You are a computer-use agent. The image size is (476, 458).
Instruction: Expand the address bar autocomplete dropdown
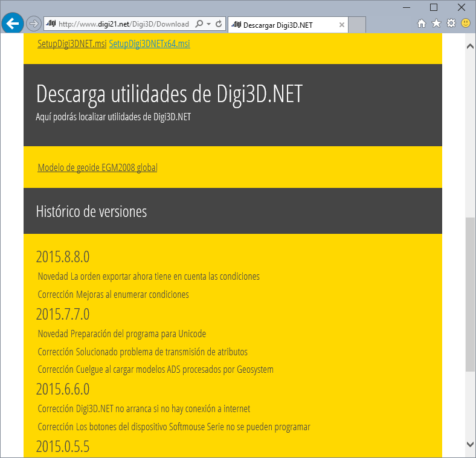coord(209,24)
